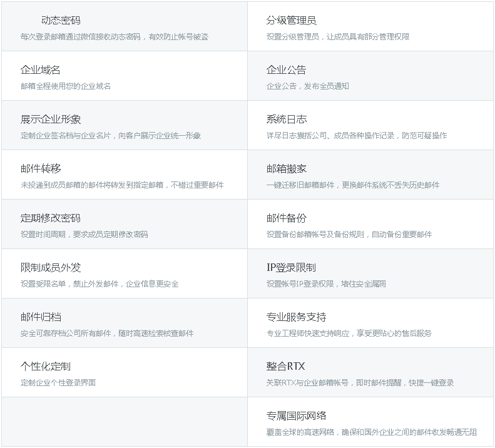
Task: Click the 覆盖全球的高速网络 description text
Action: (371, 432)
